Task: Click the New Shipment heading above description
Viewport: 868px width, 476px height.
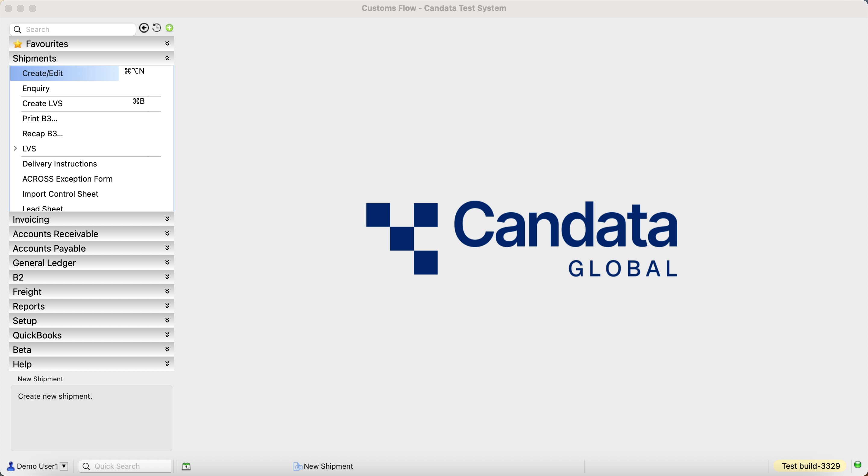Action: pos(40,379)
